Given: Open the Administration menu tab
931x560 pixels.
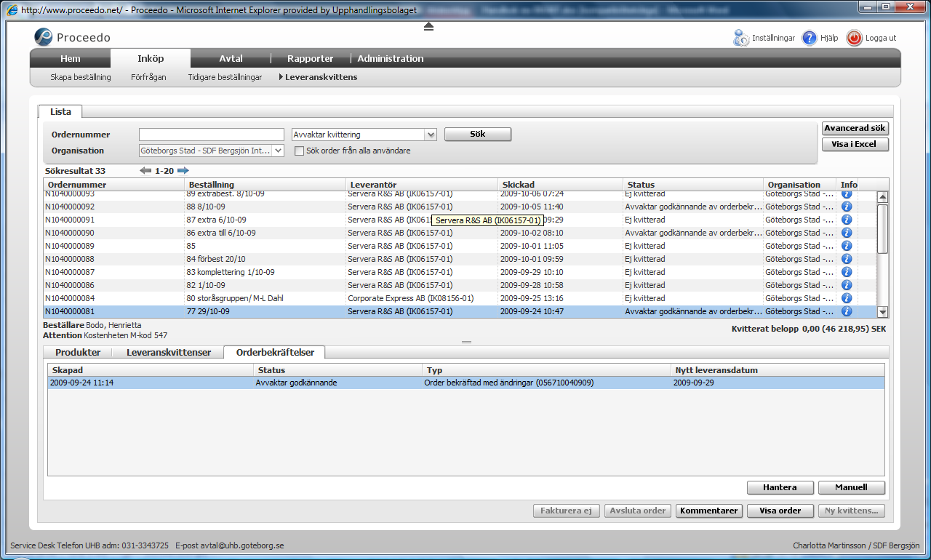Looking at the screenshot, I should [391, 58].
